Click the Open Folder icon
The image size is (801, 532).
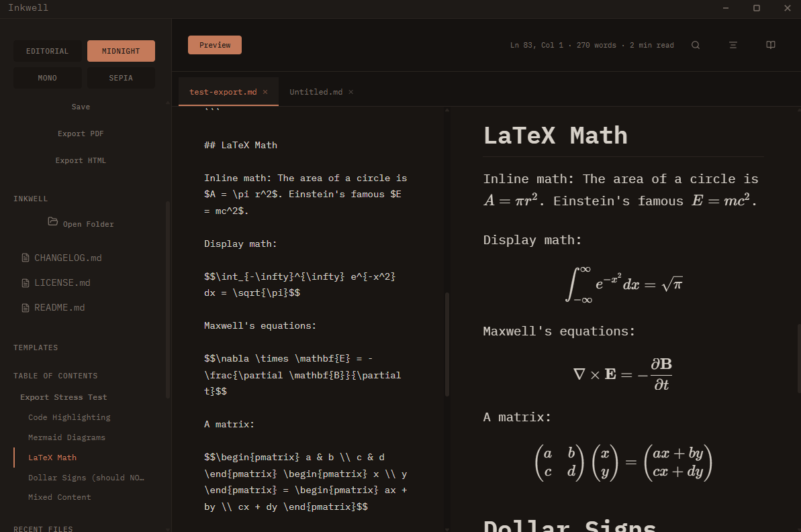pos(52,221)
